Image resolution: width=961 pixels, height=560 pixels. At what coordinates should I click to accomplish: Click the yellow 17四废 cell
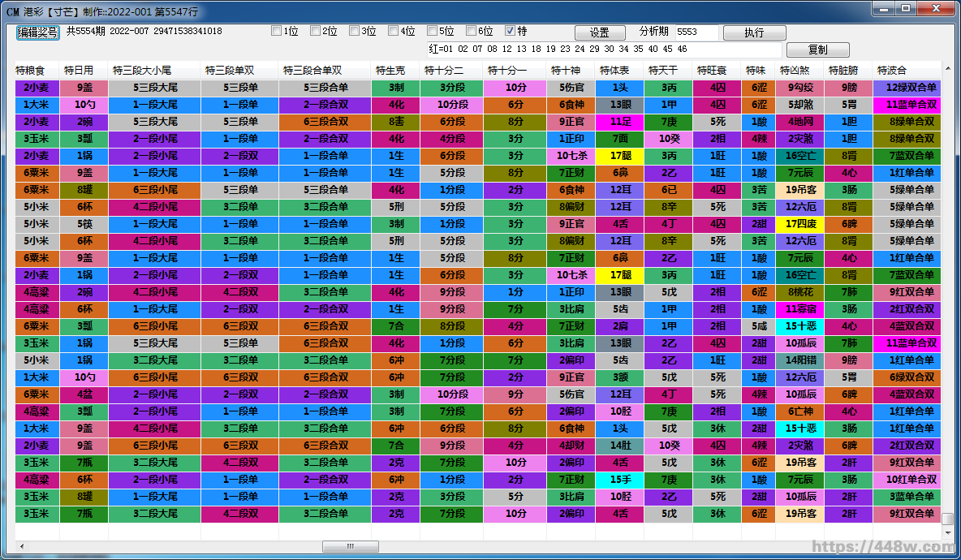coord(799,224)
